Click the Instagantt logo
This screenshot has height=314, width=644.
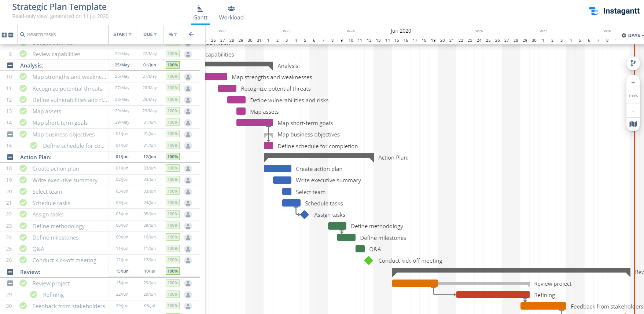click(614, 11)
